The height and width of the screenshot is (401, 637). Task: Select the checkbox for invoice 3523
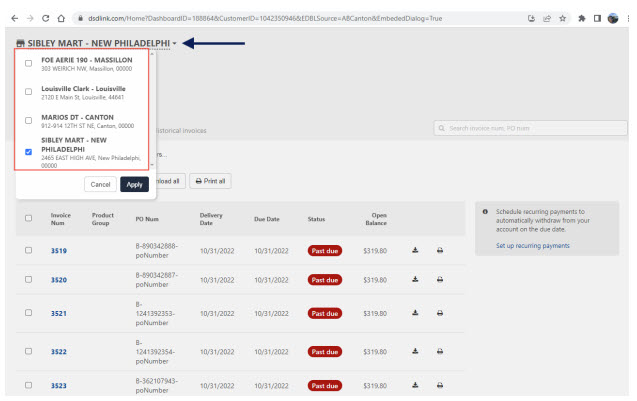click(28, 385)
